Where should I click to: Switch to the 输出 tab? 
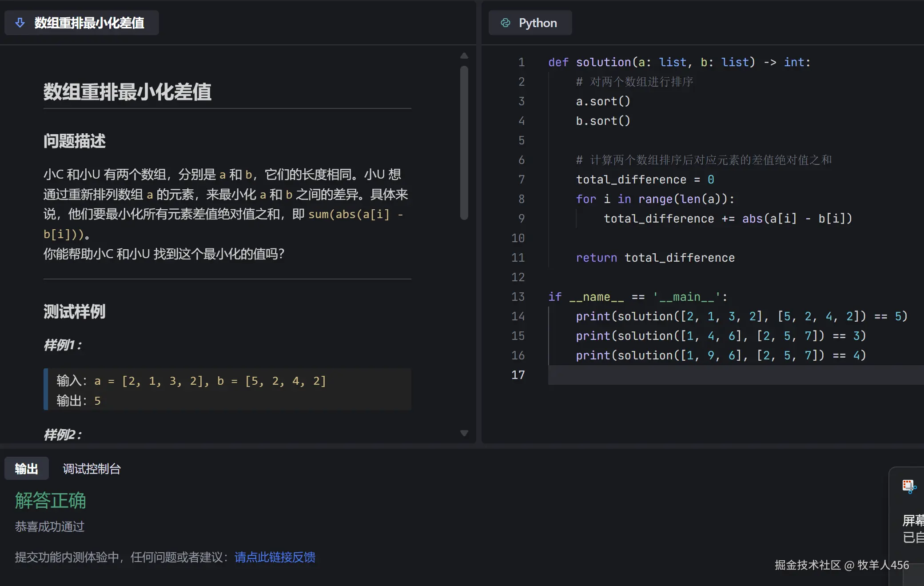point(26,469)
